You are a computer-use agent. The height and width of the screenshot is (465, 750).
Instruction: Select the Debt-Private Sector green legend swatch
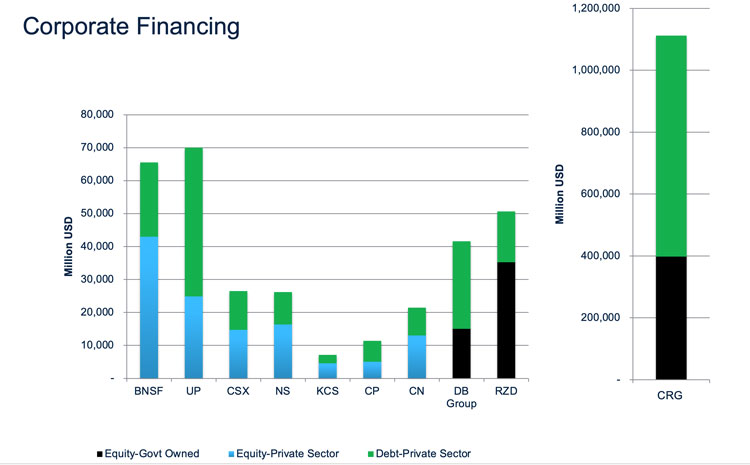[x=371, y=454]
